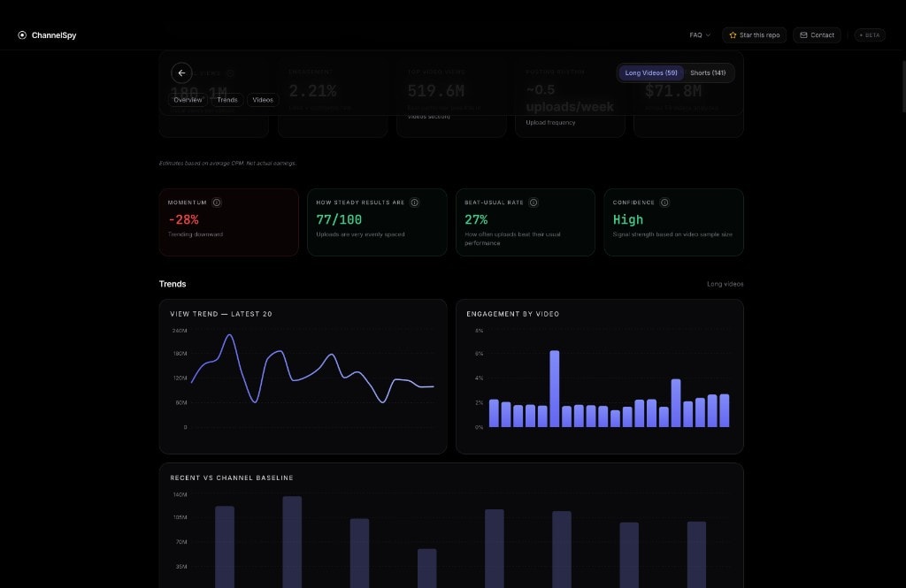Open the Videos section tab

pyautogui.click(x=263, y=100)
